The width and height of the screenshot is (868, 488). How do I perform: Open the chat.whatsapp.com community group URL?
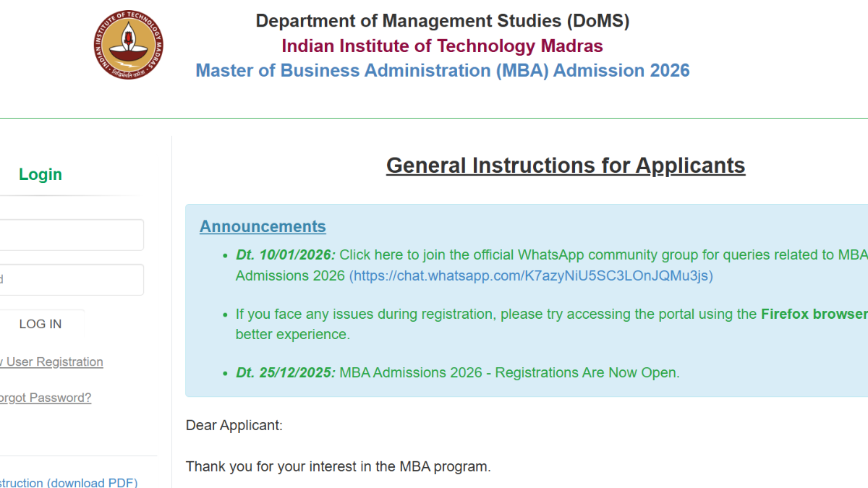[x=532, y=276]
